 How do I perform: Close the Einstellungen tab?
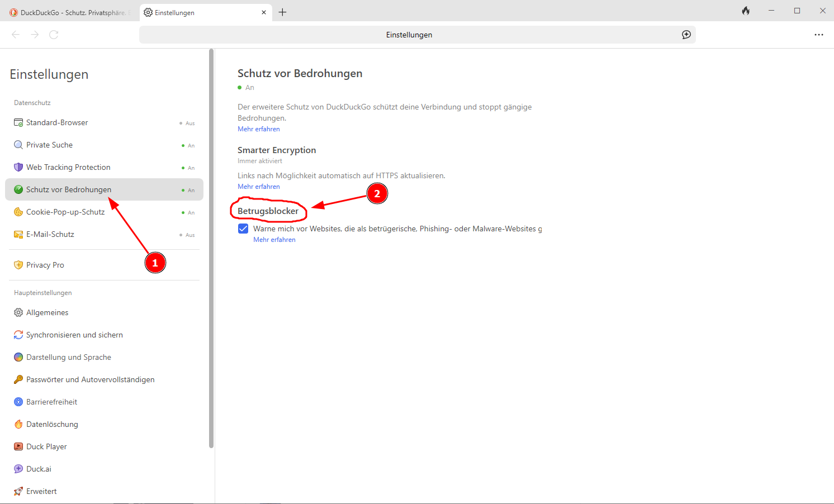(264, 12)
